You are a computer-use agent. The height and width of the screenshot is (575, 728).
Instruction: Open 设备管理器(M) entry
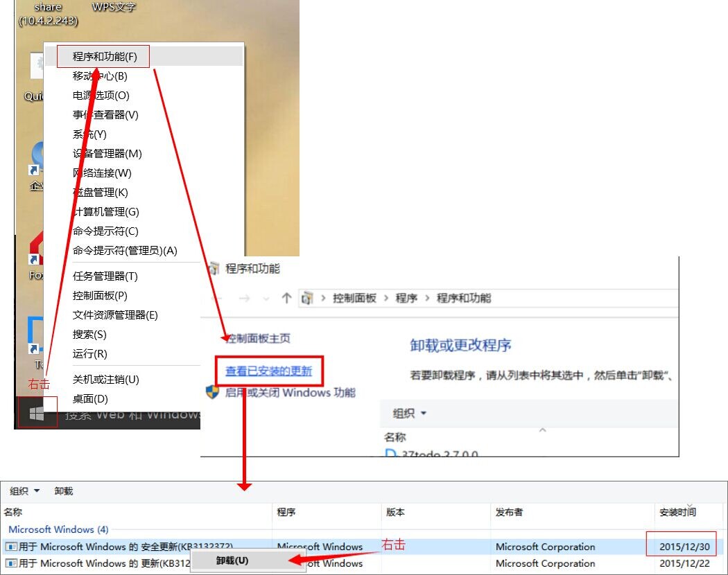pos(107,154)
